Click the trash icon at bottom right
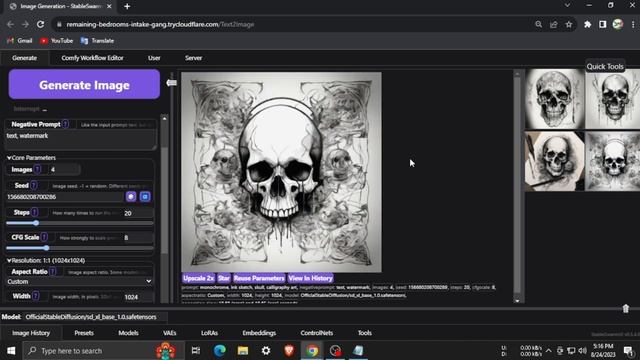The width and height of the screenshot is (640, 360). (x=626, y=309)
